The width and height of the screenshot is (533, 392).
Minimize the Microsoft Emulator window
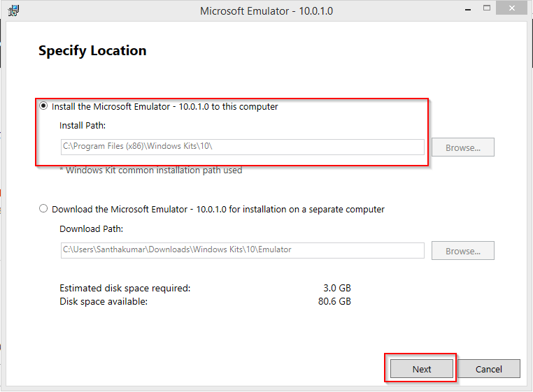click(468, 9)
